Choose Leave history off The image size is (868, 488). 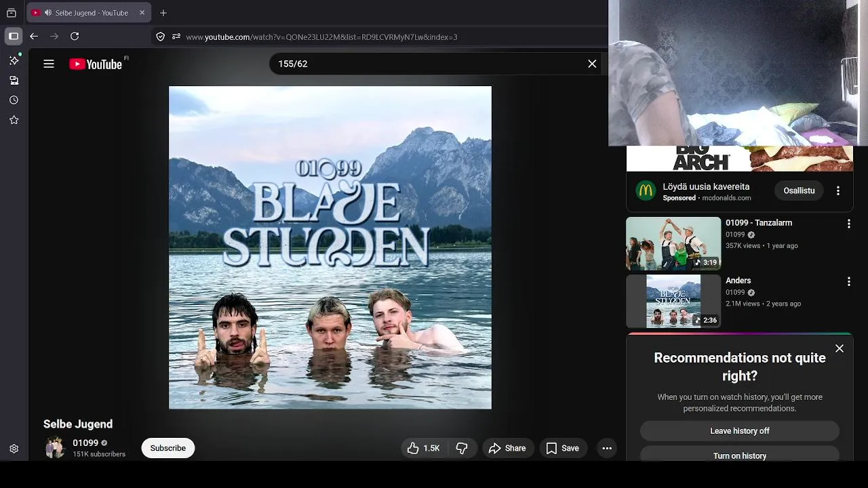(x=740, y=431)
